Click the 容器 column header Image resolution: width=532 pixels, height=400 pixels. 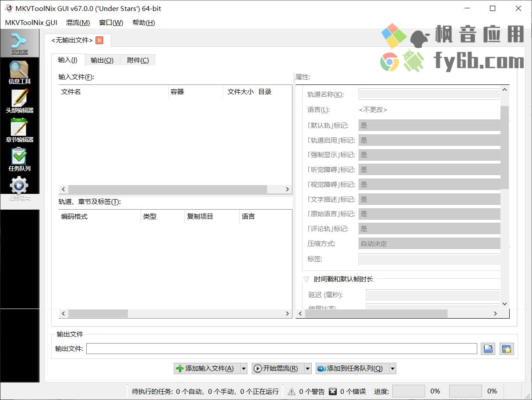tap(196, 92)
